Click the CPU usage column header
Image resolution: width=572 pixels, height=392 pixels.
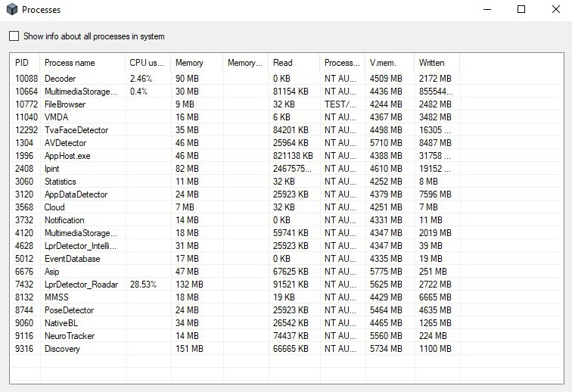(147, 63)
